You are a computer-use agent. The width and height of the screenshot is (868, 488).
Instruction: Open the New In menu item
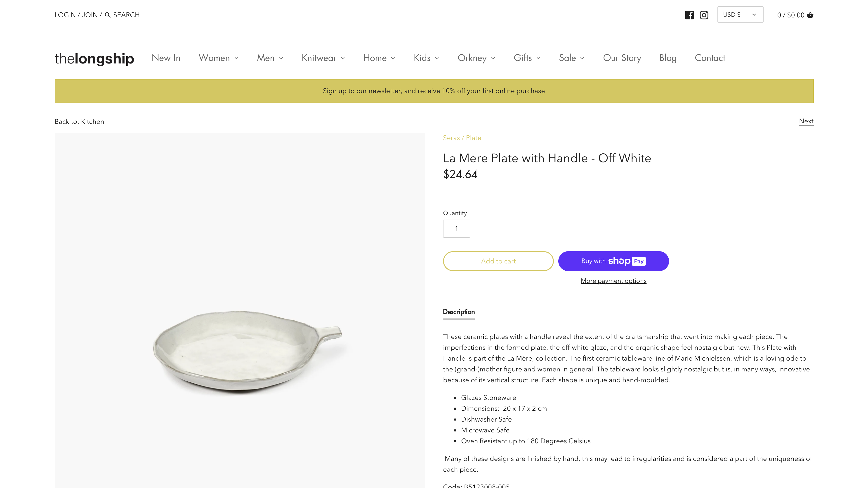pyautogui.click(x=166, y=58)
